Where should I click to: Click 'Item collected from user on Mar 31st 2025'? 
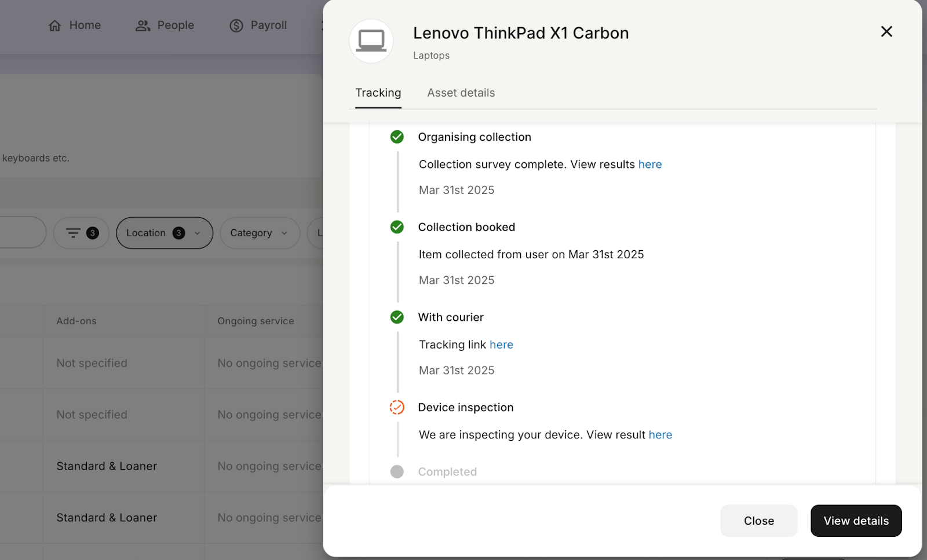[531, 255]
